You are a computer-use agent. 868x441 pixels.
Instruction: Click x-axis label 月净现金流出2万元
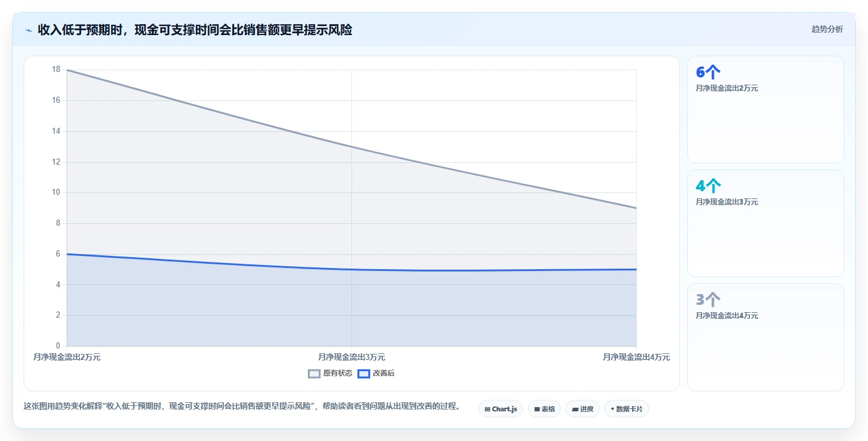tap(67, 358)
